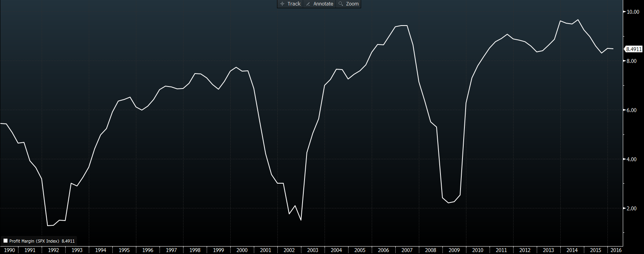
Task: Click the 2011 year label on time axis
Action: pos(501,250)
